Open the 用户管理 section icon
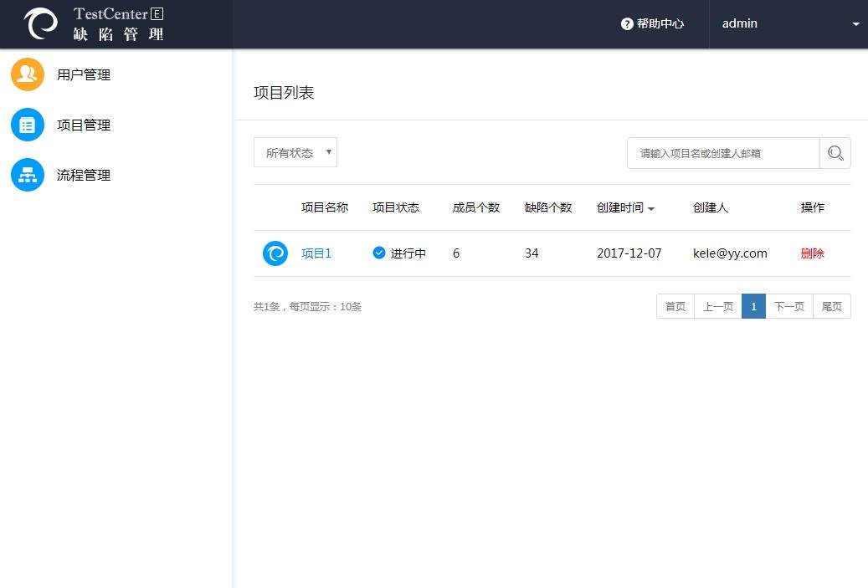The image size is (868, 588). [x=27, y=74]
